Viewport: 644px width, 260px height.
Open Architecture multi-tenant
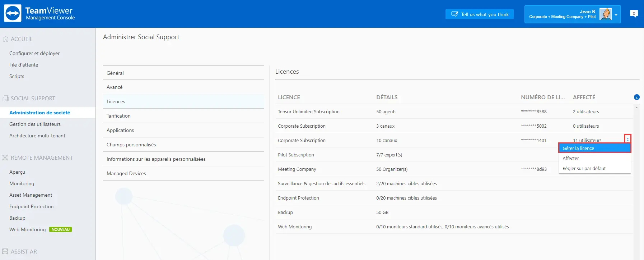[x=37, y=136]
